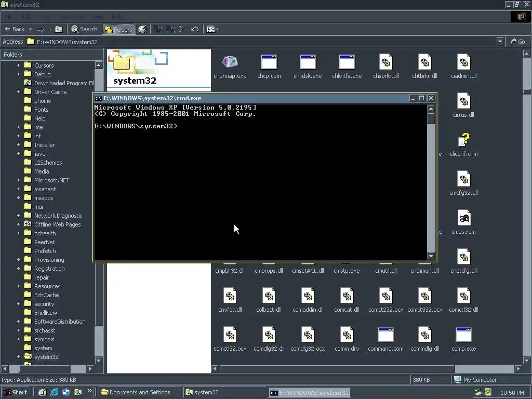Select the comm.drv file icon
Image resolution: width=532 pixels, height=399 pixels.
tap(347, 335)
